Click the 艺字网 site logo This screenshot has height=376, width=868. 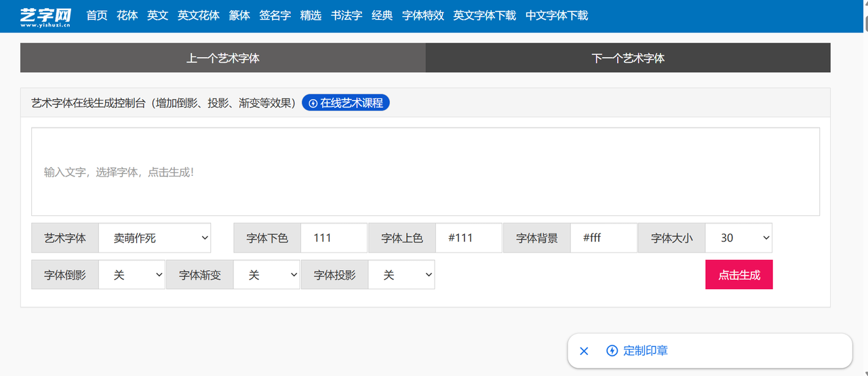point(46,16)
